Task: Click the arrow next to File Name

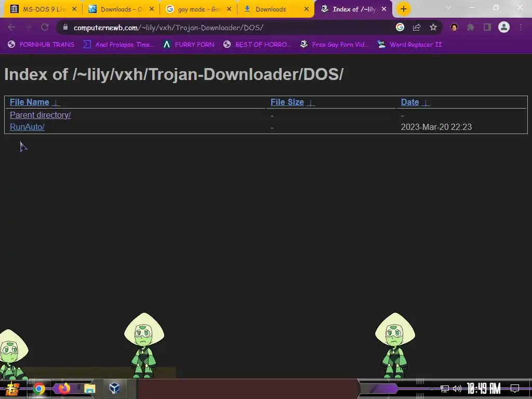Action: 56,103
